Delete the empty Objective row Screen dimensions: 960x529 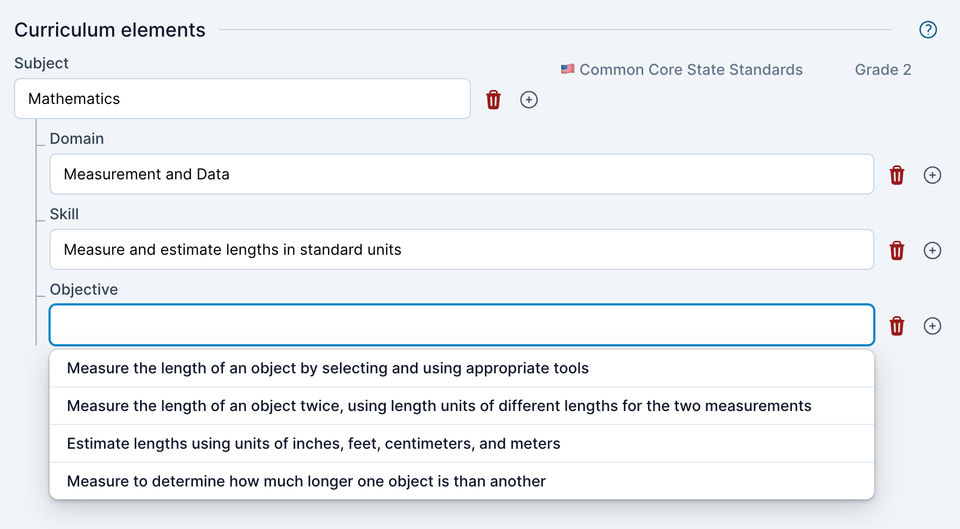pos(897,326)
